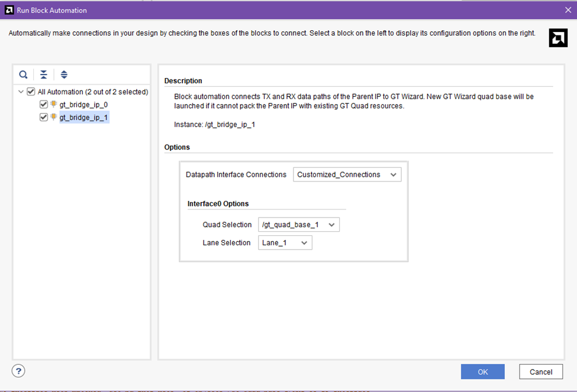577x392 pixels.
Task: Collapse the All Automation tree node
Action: pyautogui.click(x=21, y=92)
